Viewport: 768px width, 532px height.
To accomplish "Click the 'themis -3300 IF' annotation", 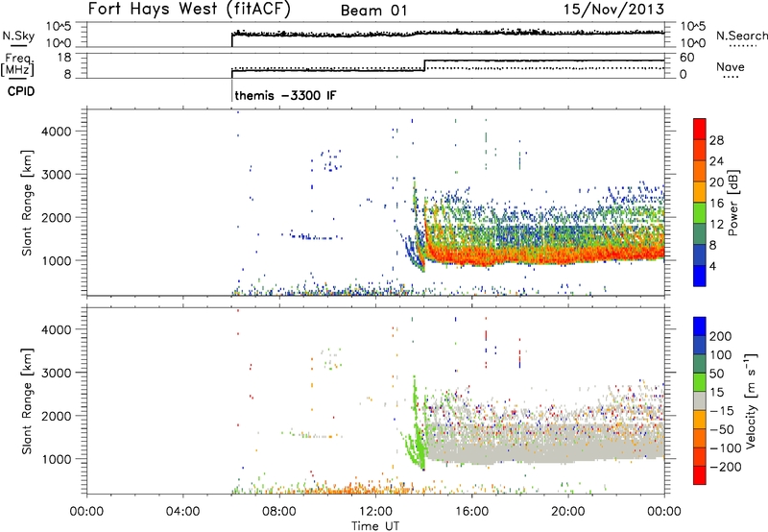I will tap(285, 95).
